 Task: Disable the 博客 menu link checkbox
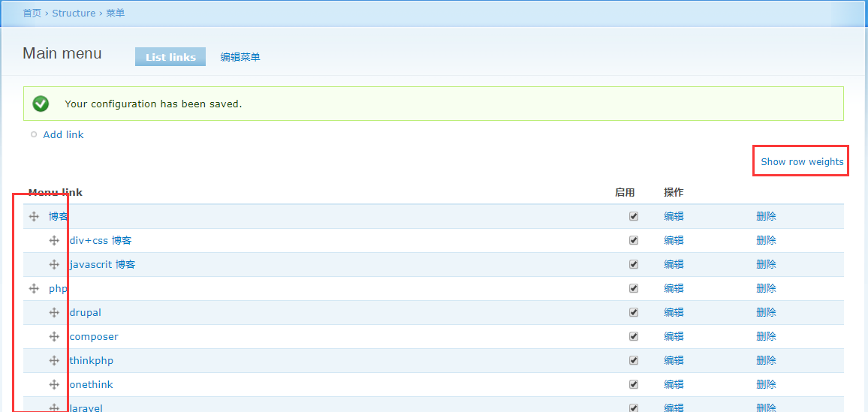[634, 216]
